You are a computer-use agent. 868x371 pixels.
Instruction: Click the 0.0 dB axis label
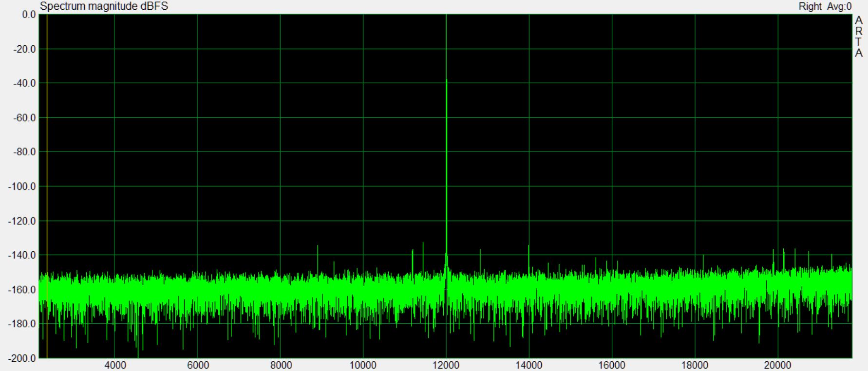(x=29, y=15)
